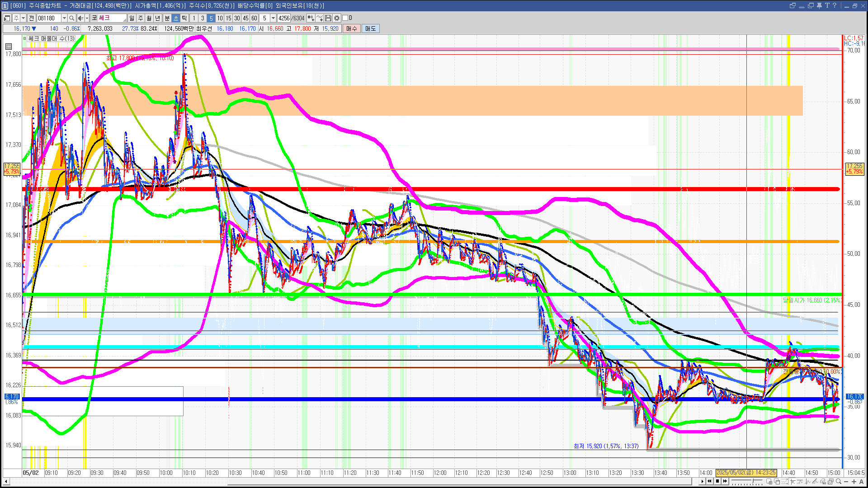Switch to 분 (minute) chart tab

(167, 18)
